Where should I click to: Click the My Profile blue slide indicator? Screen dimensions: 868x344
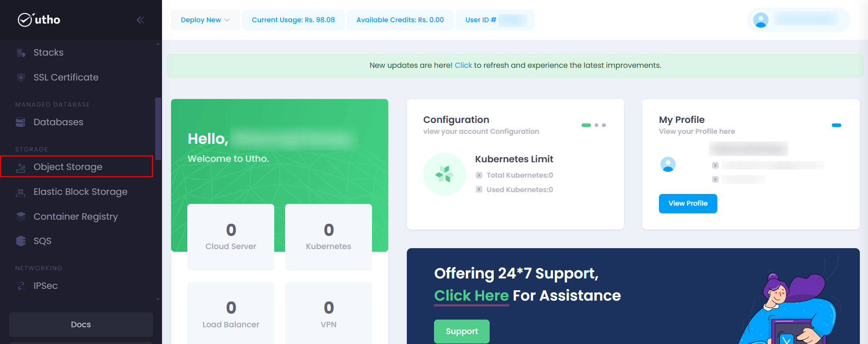(836, 125)
